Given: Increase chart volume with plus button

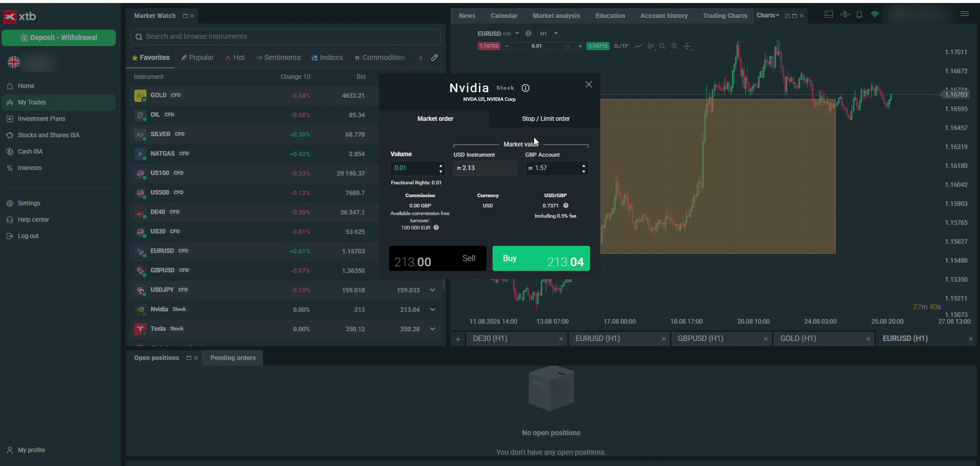Looking at the screenshot, I should pyautogui.click(x=580, y=46).
